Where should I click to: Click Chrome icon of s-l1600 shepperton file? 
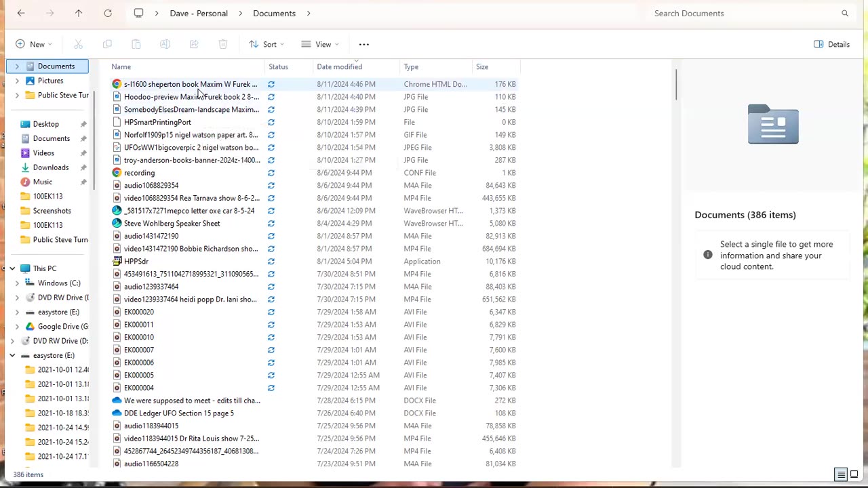tap(117, 84)
